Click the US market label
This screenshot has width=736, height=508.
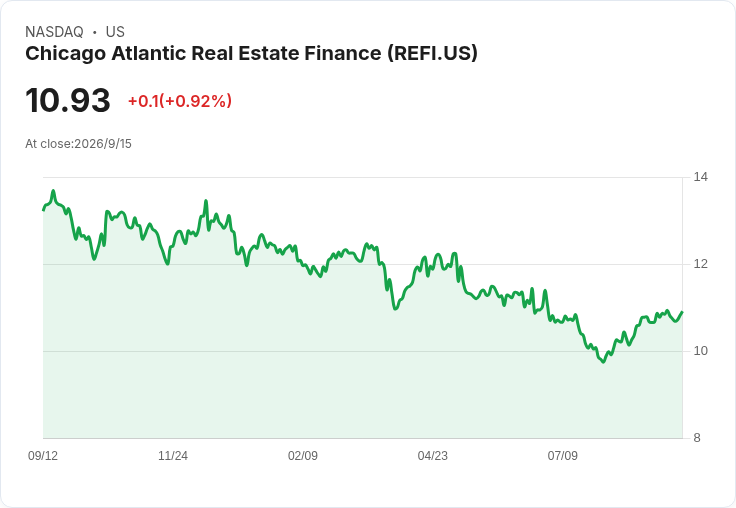point(115,32)
